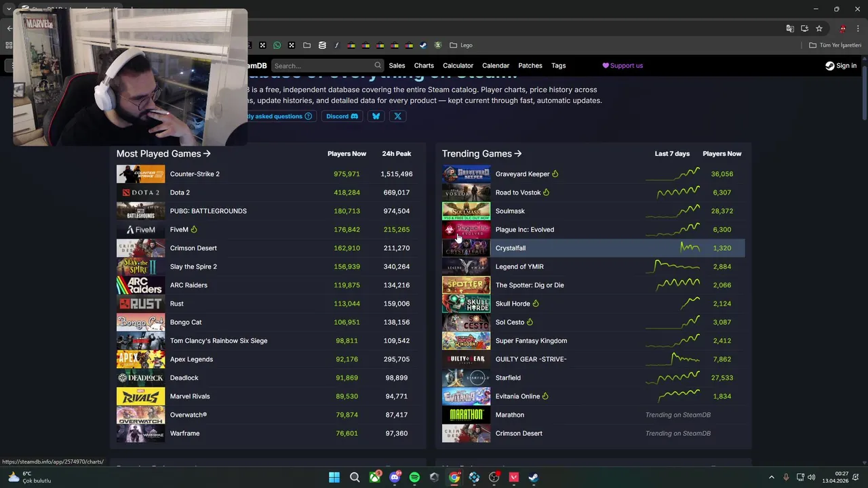
Task: Open Crimson Desert in Trending Games
Action: pyautogui.click(x=519, y=434)
